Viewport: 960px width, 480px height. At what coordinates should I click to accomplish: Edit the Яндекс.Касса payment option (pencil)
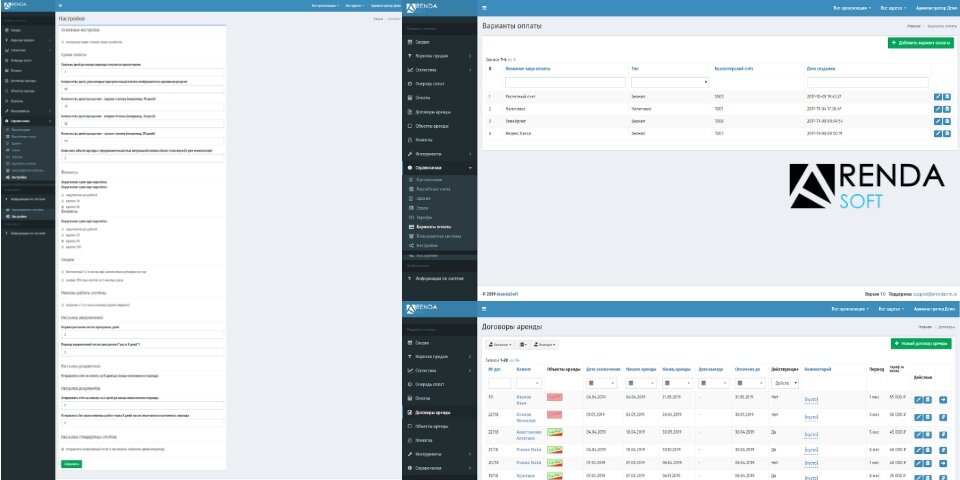(937, 133)
